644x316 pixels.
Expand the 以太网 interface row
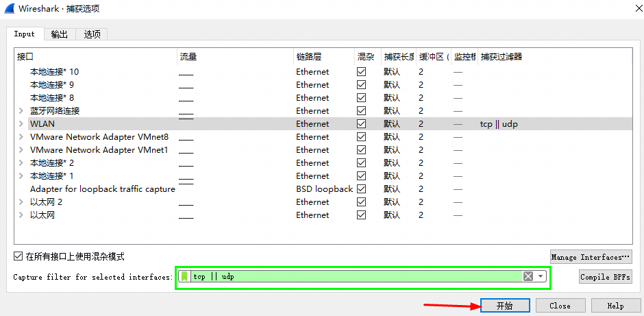[x=21, y=215]
